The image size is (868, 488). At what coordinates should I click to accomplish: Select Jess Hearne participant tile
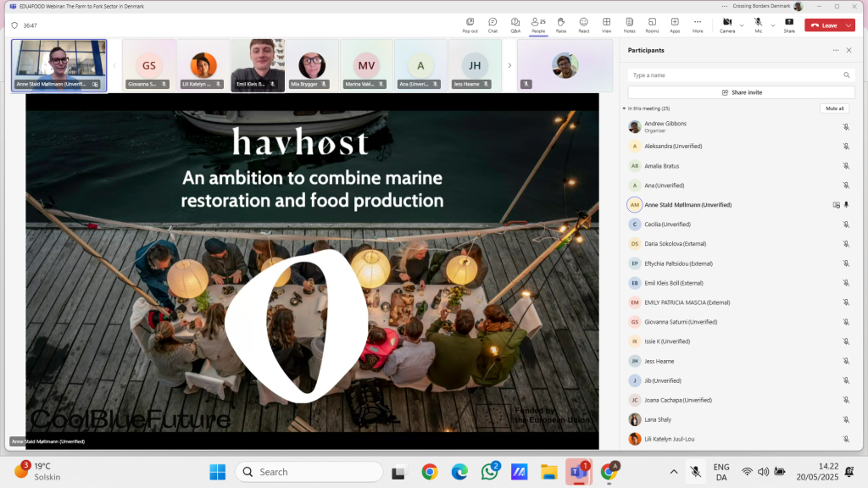point(475,65)
